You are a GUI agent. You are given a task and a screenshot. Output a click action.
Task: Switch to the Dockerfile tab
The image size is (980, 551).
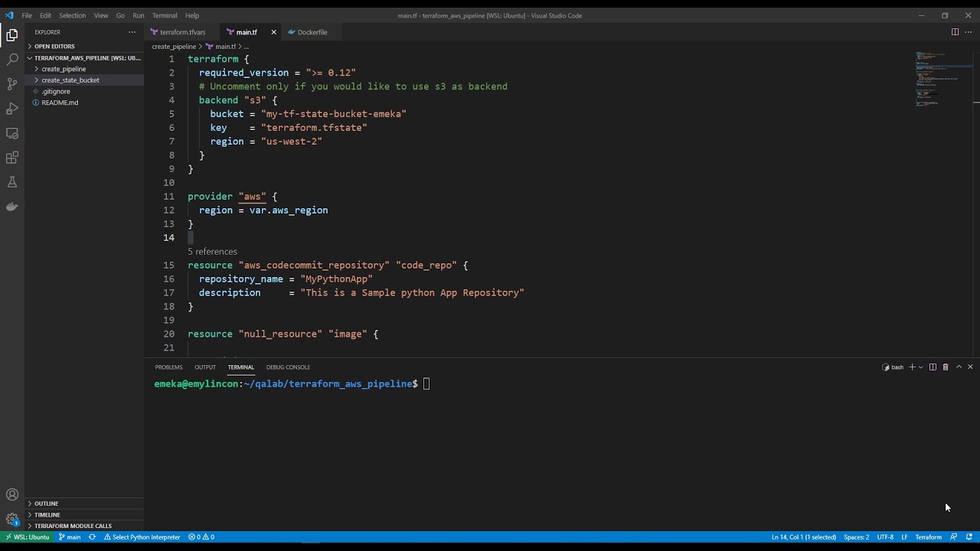[x=312, y=32]
